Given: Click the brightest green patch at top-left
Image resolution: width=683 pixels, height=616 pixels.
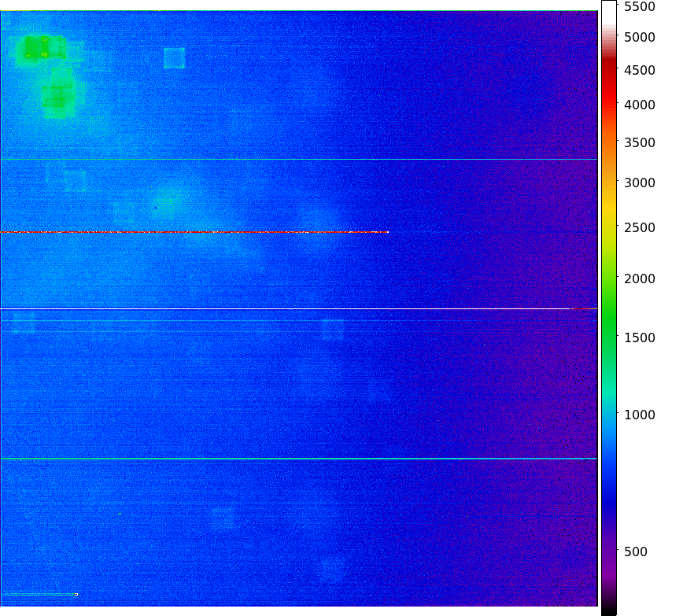Looking at the screenshot, I should (36, 48).
